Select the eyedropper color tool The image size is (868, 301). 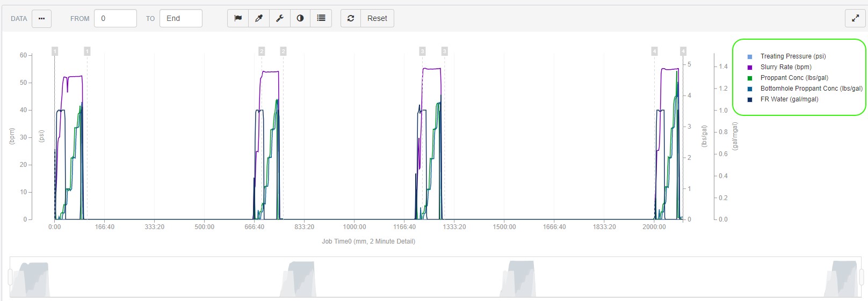[x=259, y=18]
